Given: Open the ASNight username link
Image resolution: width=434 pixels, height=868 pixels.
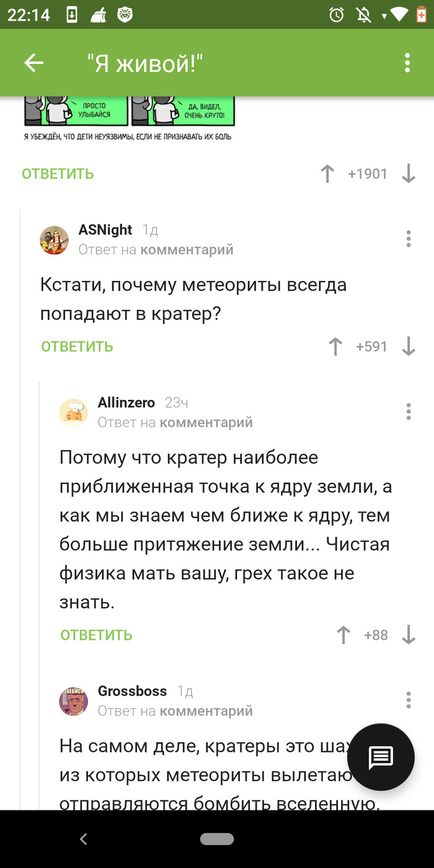Looking at the screenshot, I should point(105,230).
